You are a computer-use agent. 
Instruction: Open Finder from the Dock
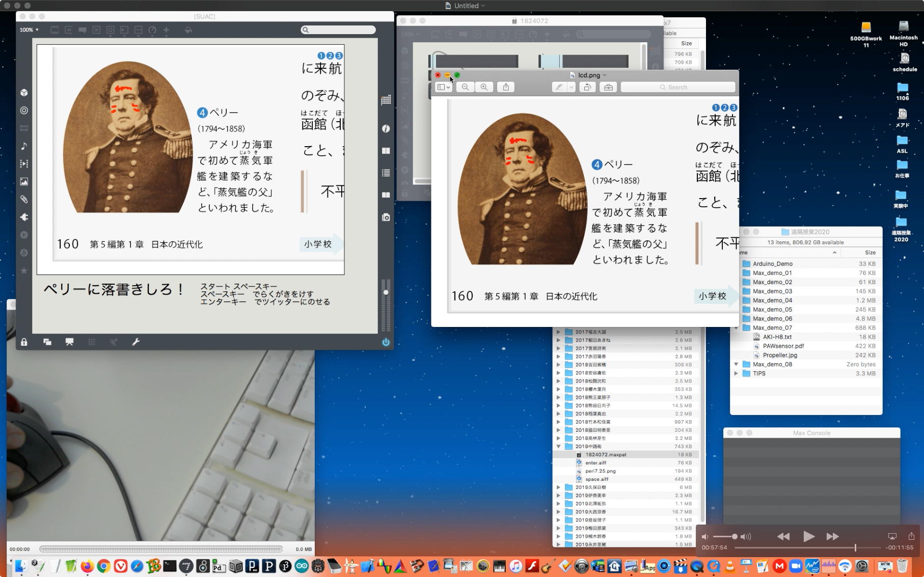[21, 566]
